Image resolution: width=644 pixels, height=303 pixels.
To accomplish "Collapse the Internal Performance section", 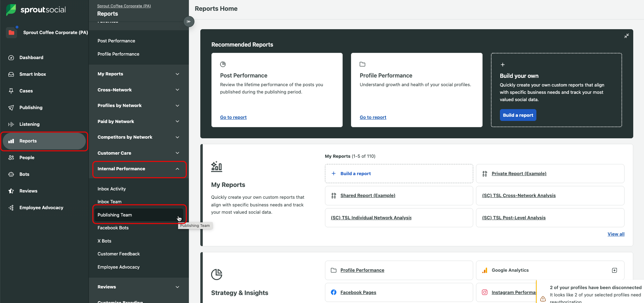I will (x=177, y=169).
